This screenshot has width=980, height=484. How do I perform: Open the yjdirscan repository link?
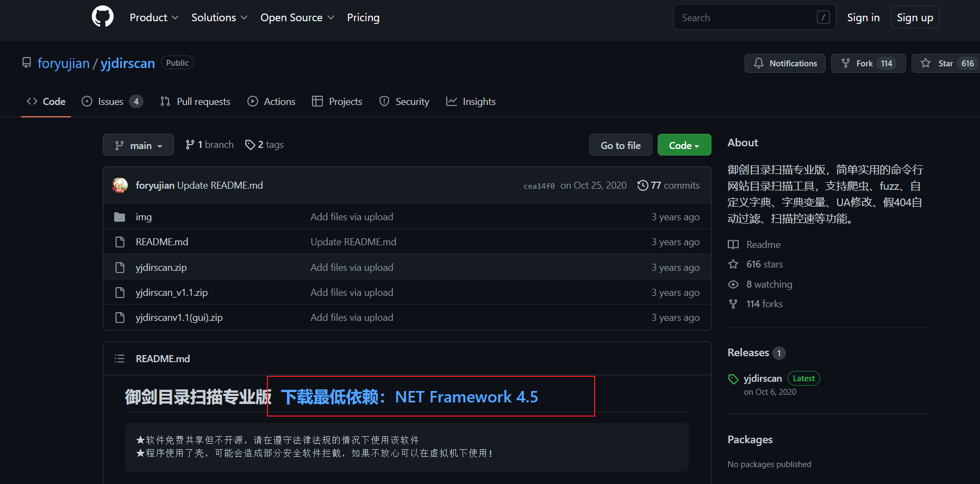pos(128,63)
